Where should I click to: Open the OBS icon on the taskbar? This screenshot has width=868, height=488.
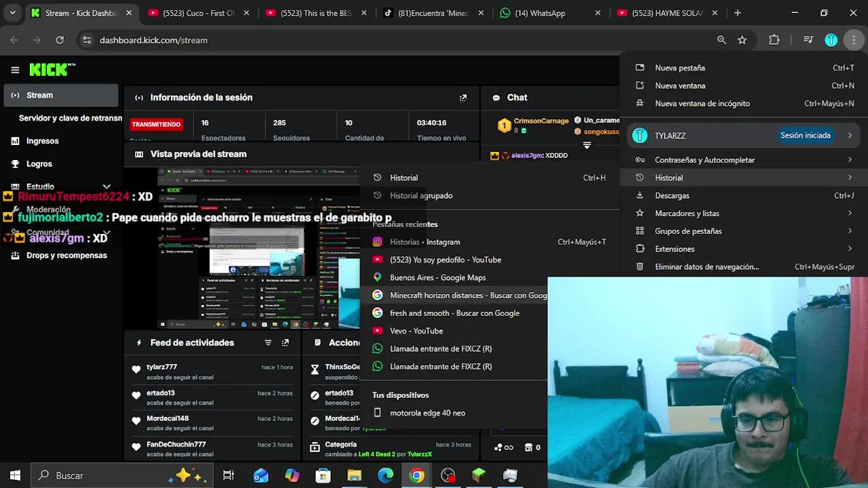click(x=448, y=476)
